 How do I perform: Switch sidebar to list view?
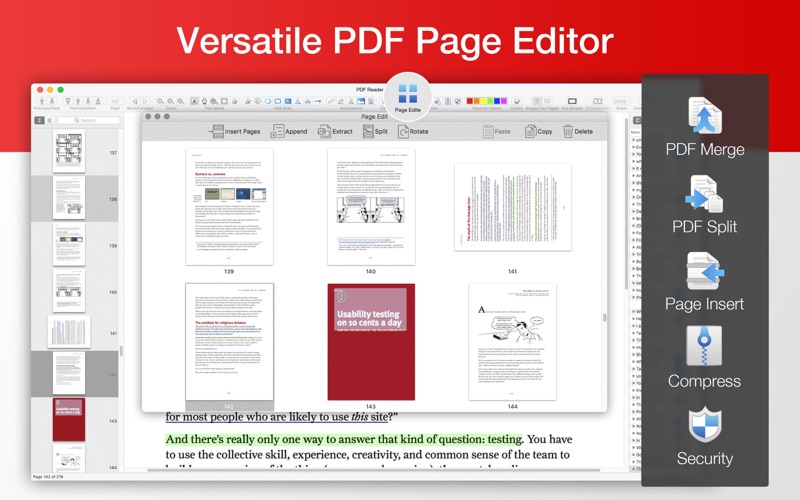(x=49, y=120)
